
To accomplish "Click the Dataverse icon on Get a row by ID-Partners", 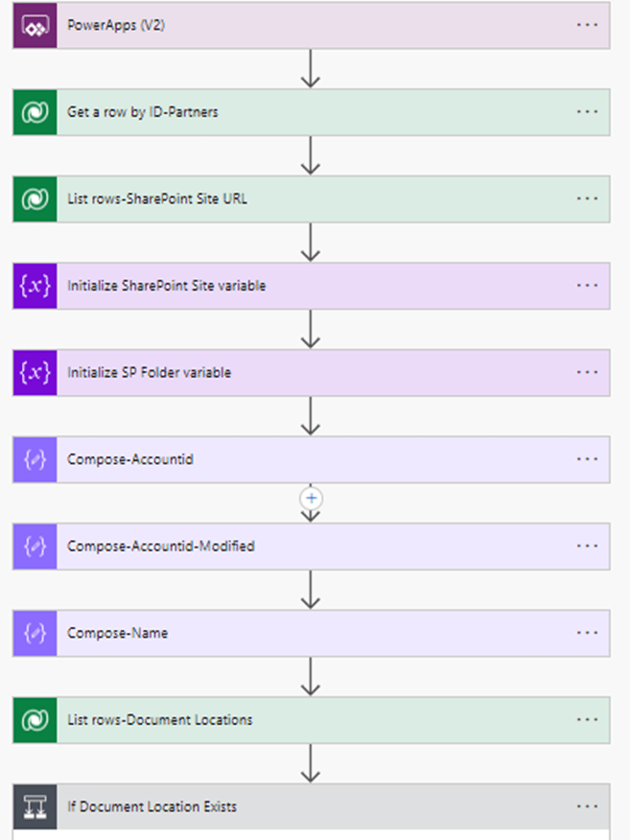I will pos(35,112).
